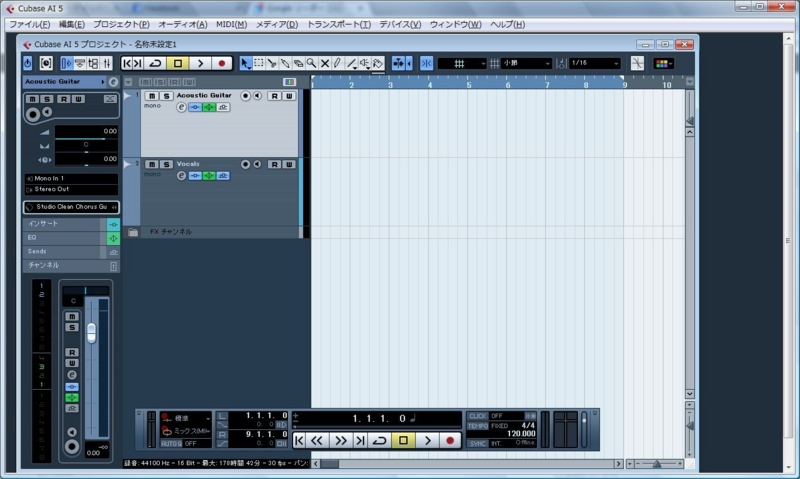Click the horizontal zoom slider at bottom right

(657, 464)
